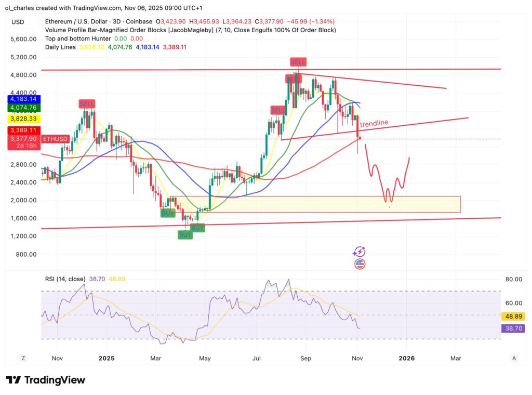The image size is (532, 395).
Task: Click the yellow 48.89 RSI level label
Action: coord(512,316)
